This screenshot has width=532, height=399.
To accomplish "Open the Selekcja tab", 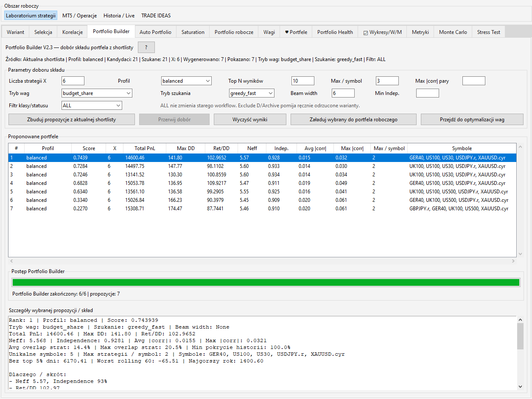I will coord(43,32).
